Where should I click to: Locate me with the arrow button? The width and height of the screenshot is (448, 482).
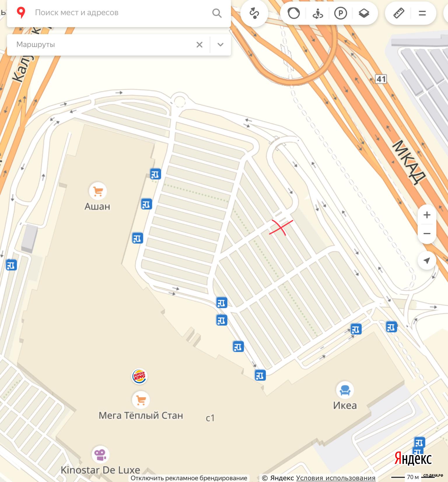point(427,260)
